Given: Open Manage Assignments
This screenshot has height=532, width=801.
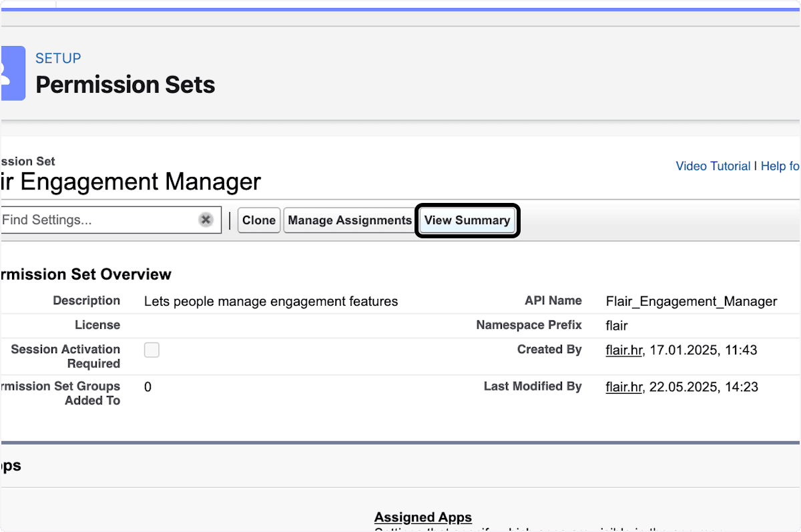Looking at the screenshot, I should (350, 220).
